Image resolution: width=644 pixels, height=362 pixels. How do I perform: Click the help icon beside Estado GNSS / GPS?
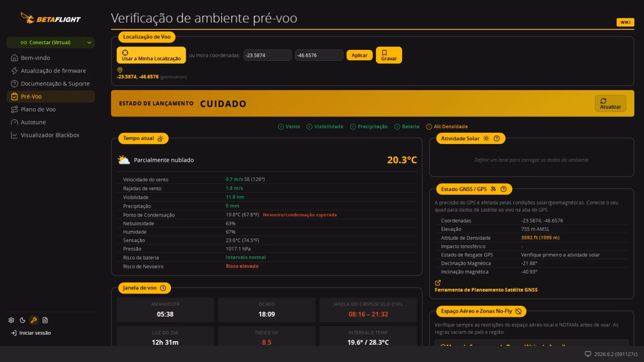click(504, 189)
